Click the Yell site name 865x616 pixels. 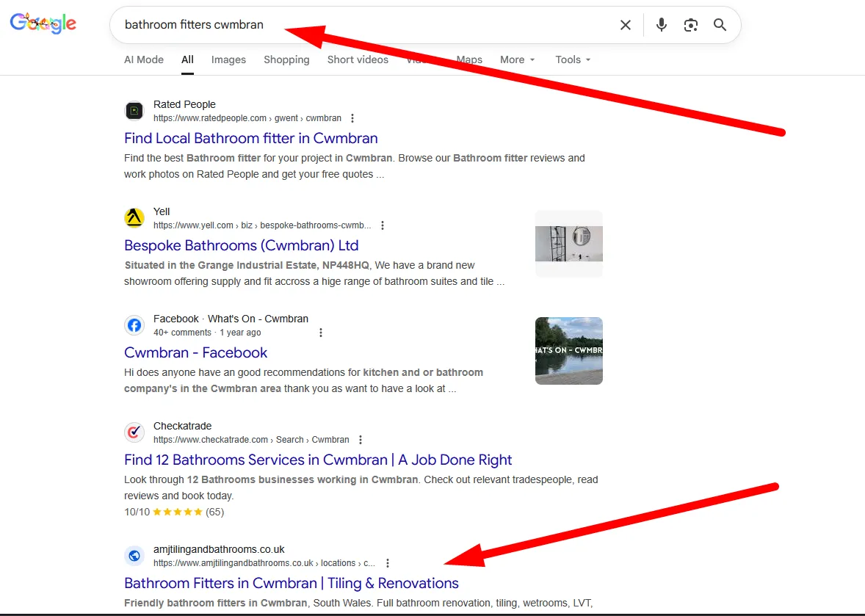pyautogui.click(x=162, y=211)
